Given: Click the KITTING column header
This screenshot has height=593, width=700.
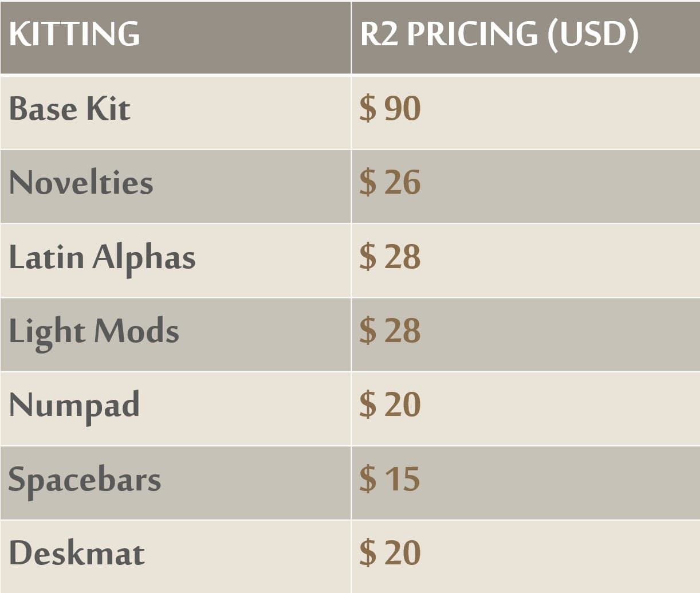Looking at the screenshot, I should (74, 34).
